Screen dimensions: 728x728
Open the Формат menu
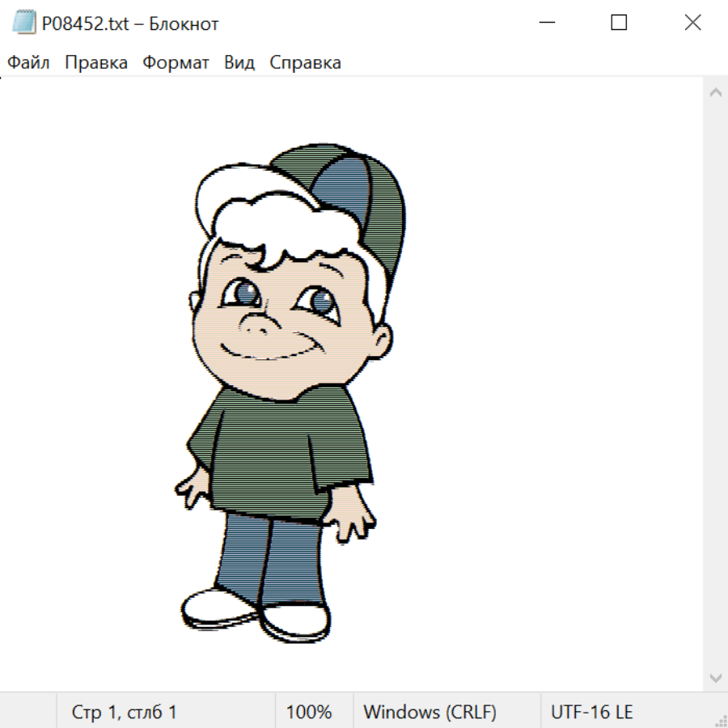[x=176, y=63]
